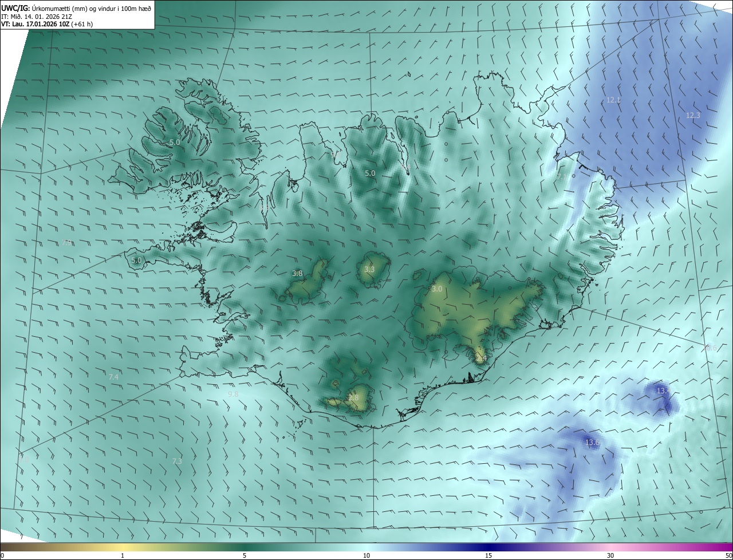Click the 12.1 value label
Screen dimensions: 733x560
tap(613, 100)
